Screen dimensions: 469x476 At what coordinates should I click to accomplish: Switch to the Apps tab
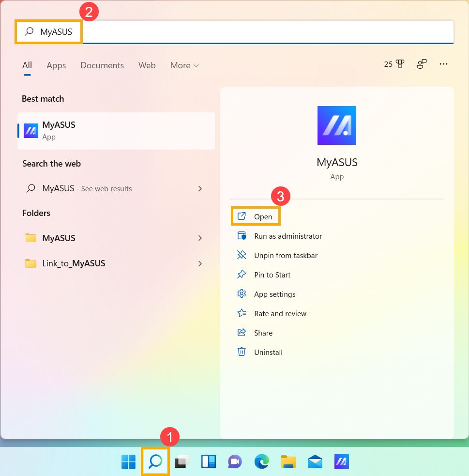point(56,65)
